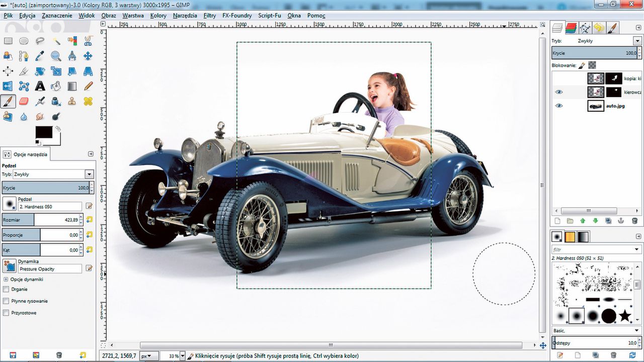Select the Measure compass tool
Screen dimensions: 644x362
[x=72, y=56]
